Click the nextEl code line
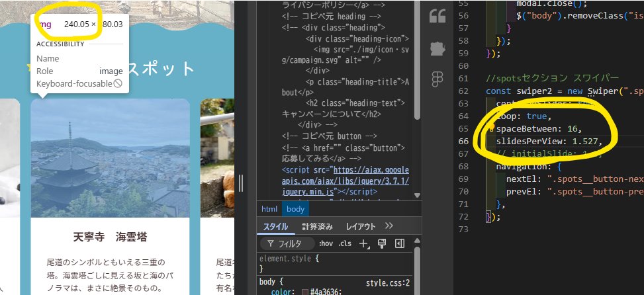The image size is (644, 295). 575,179
